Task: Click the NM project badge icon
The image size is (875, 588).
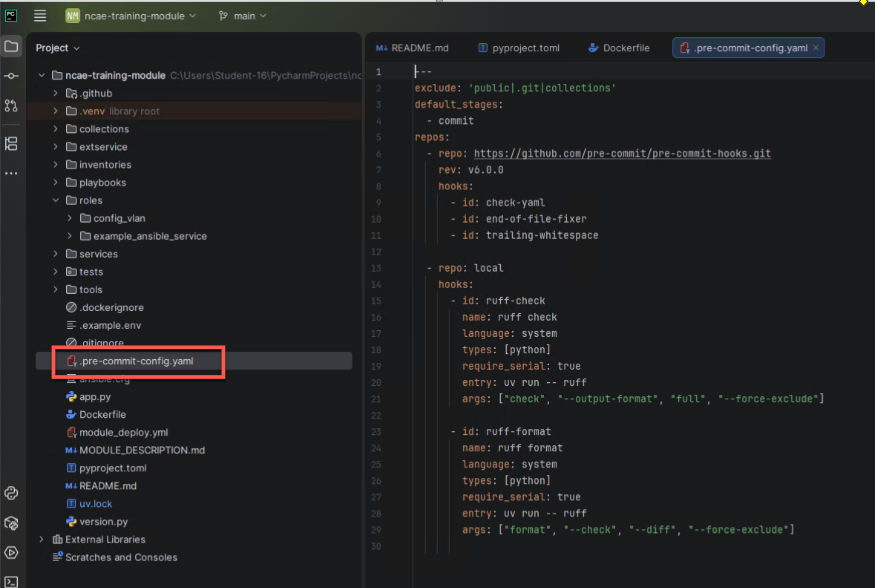Action: (x=73, y=16)
